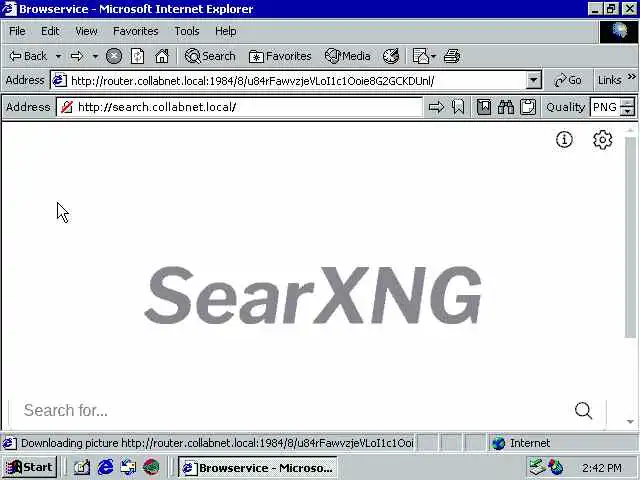Open the File menu
The height and width of the screenshot is (480, 640).
coord(17,31)
